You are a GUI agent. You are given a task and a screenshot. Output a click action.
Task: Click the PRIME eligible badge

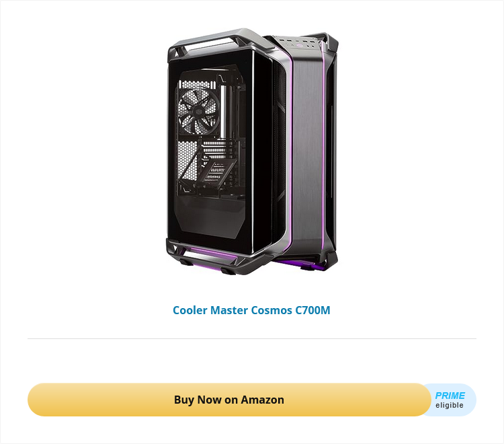pos(450,400)
